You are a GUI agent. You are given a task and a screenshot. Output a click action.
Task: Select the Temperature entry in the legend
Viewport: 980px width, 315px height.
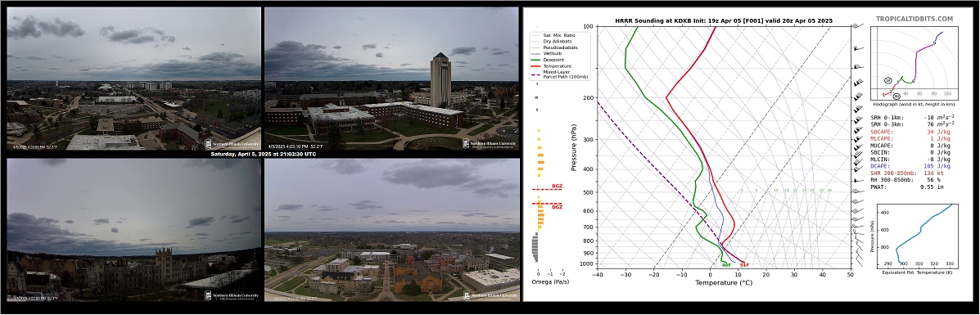tap(553, 65)
